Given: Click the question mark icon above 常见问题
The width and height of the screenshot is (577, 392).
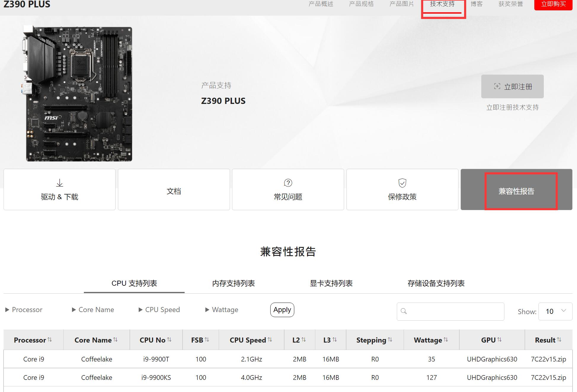Looking at the screenshot, I should (x=288, y=183).
